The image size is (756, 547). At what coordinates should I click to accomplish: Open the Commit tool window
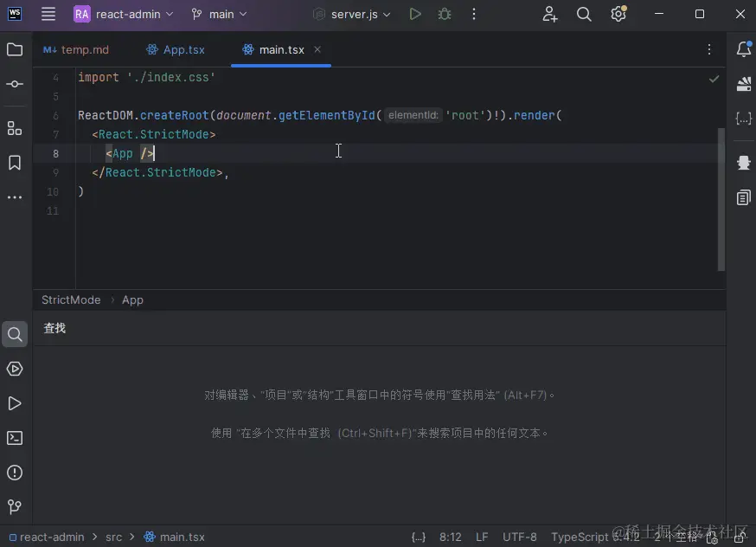coord(15,84)
